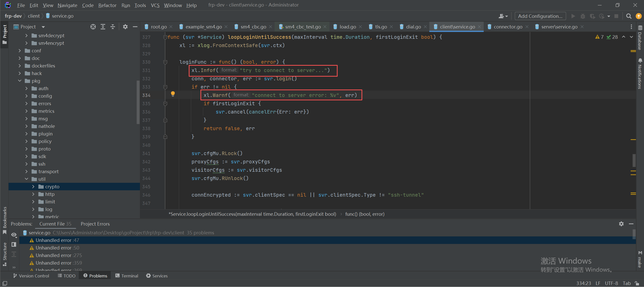Viewport: 644px width, 287px height.
Task: Switch to the connector.go tab
Action: point(508,27)
